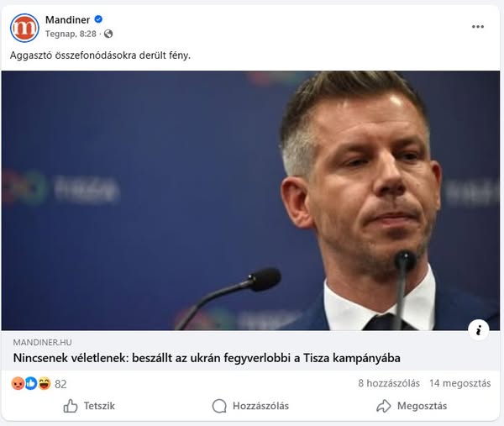Click the blue verified badge beside Mandiner
504x426 pixels.
pos(98,19)
